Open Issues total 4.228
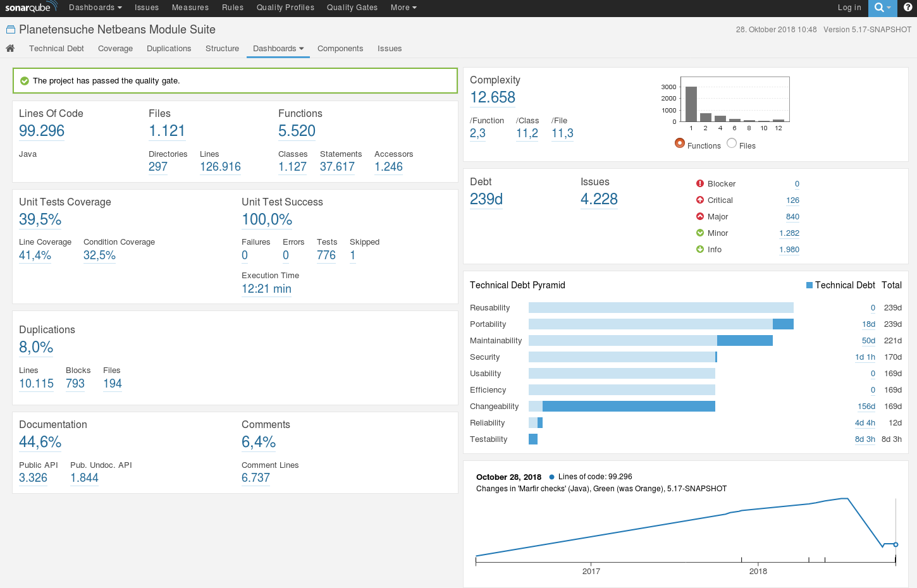Image resolution: width=917 pixels, height=588 pixels. click(599, 199)
